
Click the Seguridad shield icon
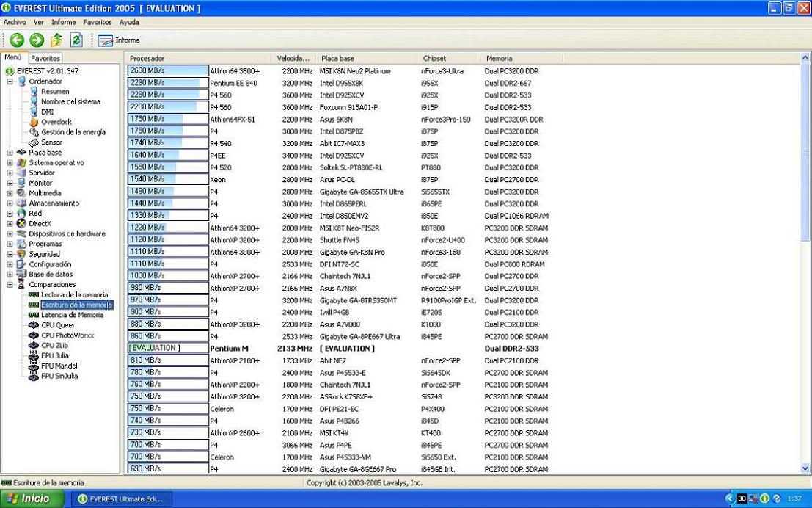click(x=21, y=254)
